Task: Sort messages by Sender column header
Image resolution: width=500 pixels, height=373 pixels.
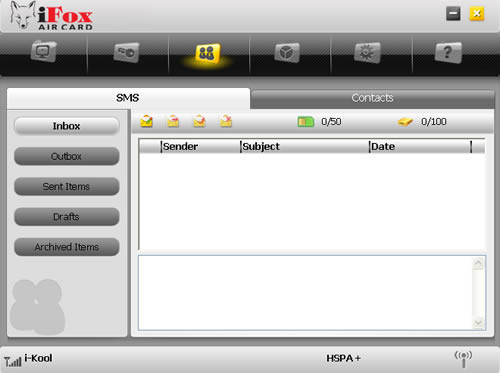Action: tap(200, 146)
